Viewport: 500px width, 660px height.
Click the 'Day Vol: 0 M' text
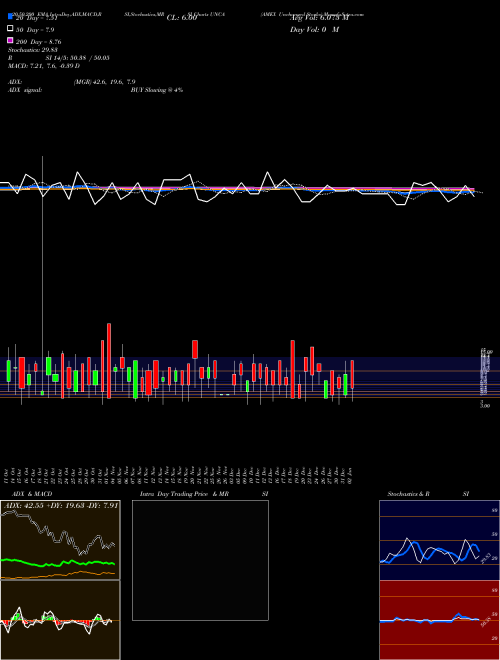(x=314, y=30)
